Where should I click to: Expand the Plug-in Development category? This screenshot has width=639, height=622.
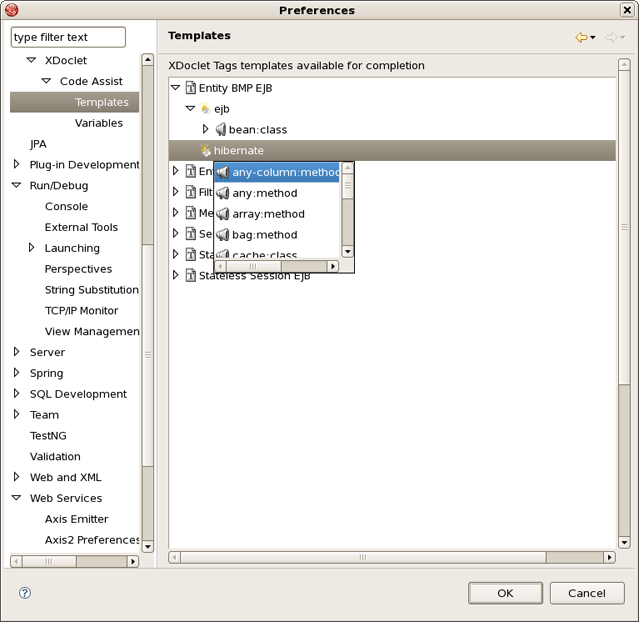click(x=17, y=165)
